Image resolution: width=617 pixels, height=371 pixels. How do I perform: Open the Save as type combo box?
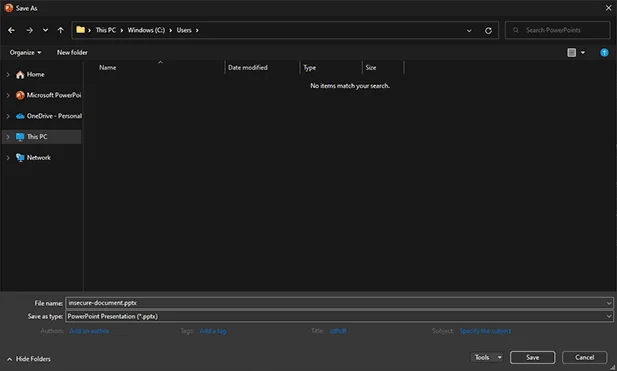coord(339,316)
